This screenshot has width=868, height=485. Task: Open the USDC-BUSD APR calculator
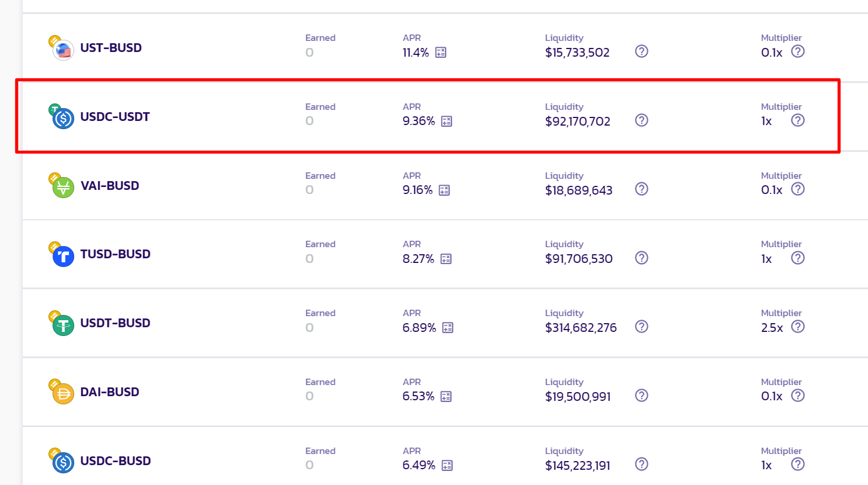click(447, 466)
